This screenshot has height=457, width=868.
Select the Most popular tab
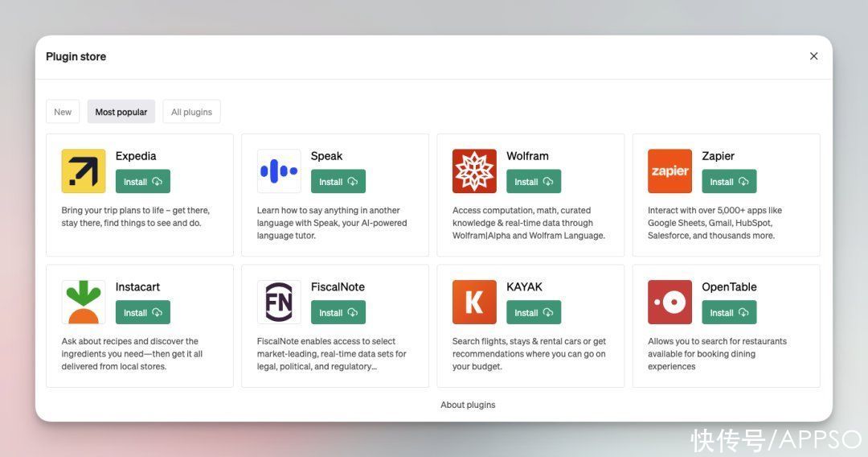[121, 112]
